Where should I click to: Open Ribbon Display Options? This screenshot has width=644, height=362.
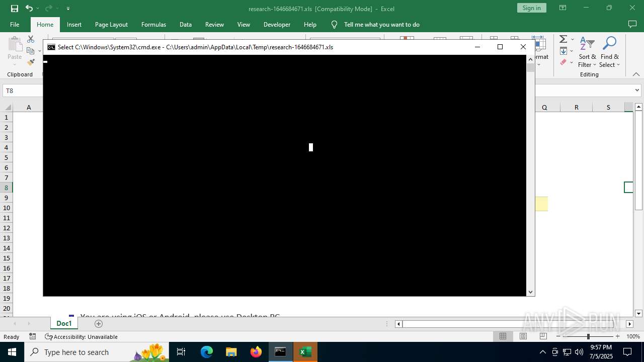pos(563,8)
